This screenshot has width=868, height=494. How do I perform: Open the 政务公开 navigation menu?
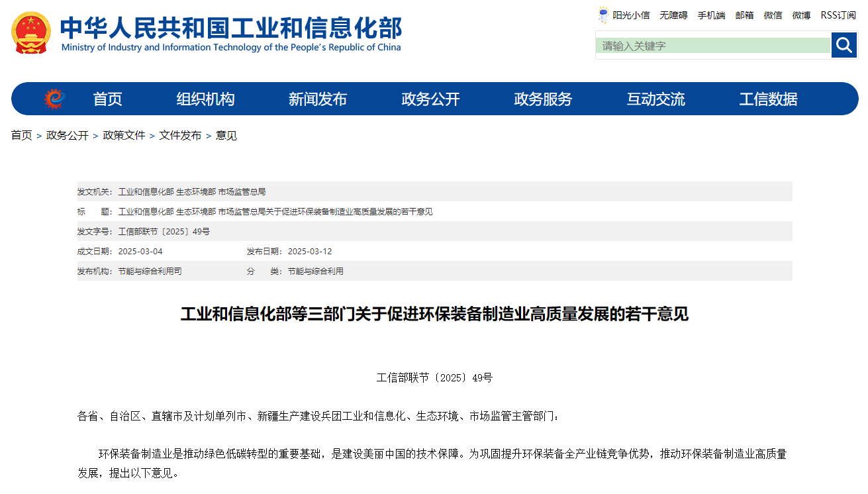pyautogui.click(x=430, y=99)
